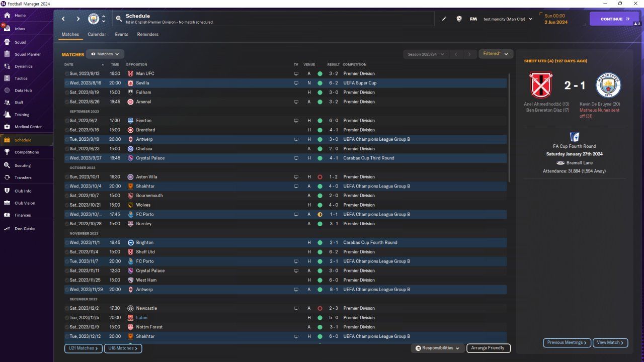
Task: Switch to the Calendar tab
Action: click(97, 35)
